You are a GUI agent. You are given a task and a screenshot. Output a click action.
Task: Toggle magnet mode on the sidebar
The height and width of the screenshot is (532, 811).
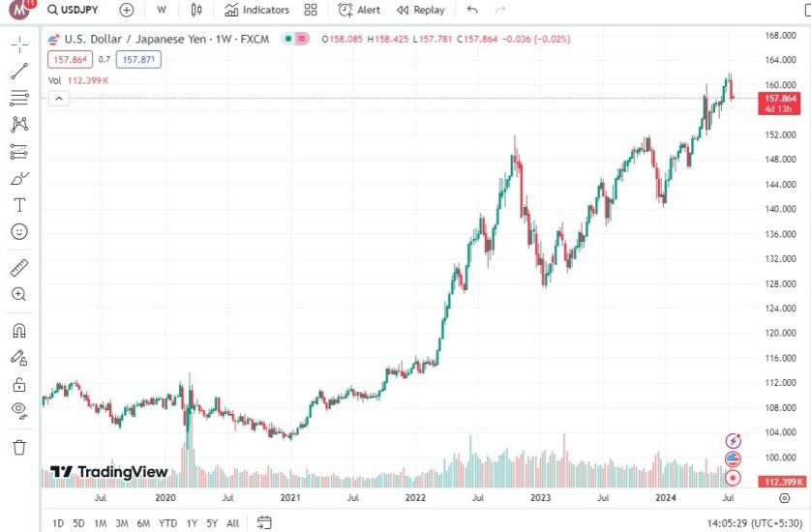pyautogui.click(x=19, y=330)
